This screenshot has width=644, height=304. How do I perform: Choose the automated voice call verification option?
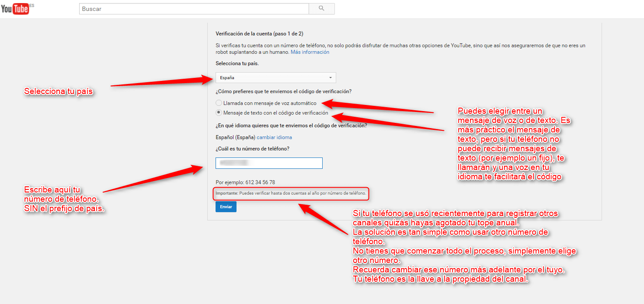pos(219,103)
